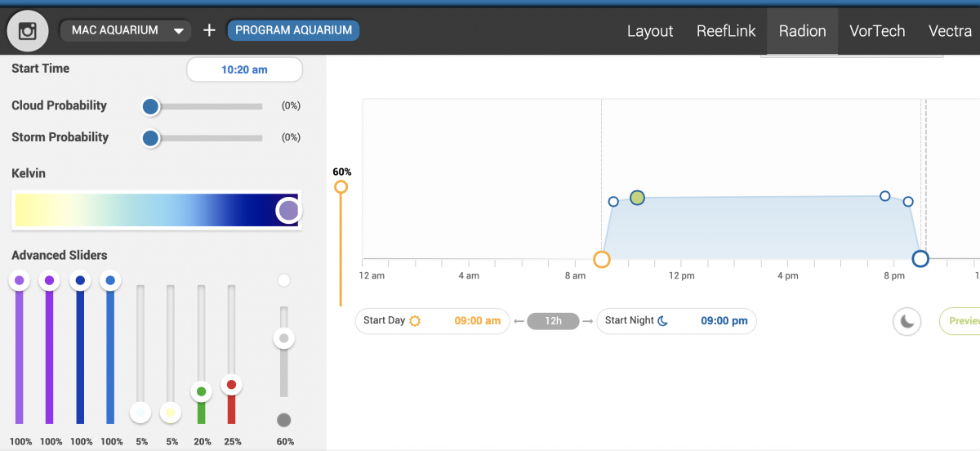Select the green highlighted point on graph

click(x=638, y=198)
